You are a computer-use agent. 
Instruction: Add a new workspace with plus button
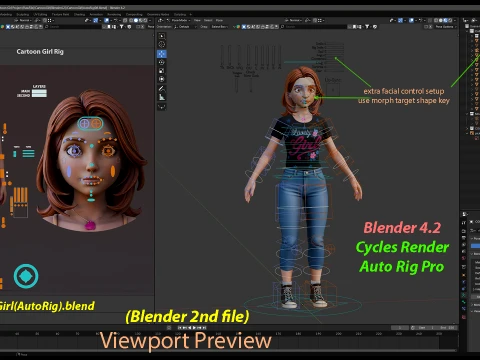[191, 14]
